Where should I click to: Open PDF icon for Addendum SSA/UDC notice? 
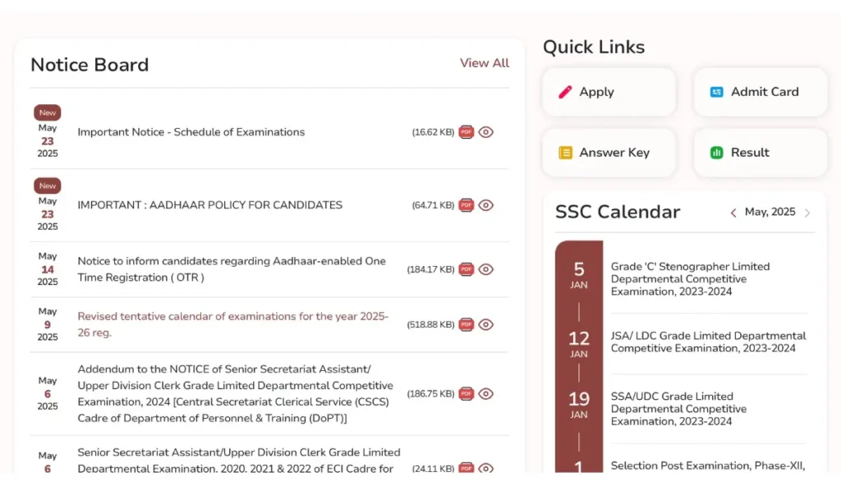[466, 393]
